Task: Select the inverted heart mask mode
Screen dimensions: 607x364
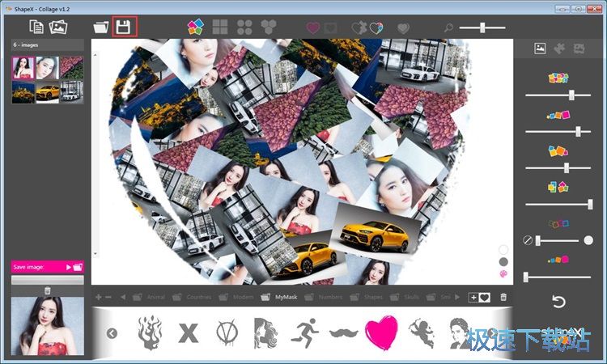Action: pyautogui.click(x=330, y=28)
